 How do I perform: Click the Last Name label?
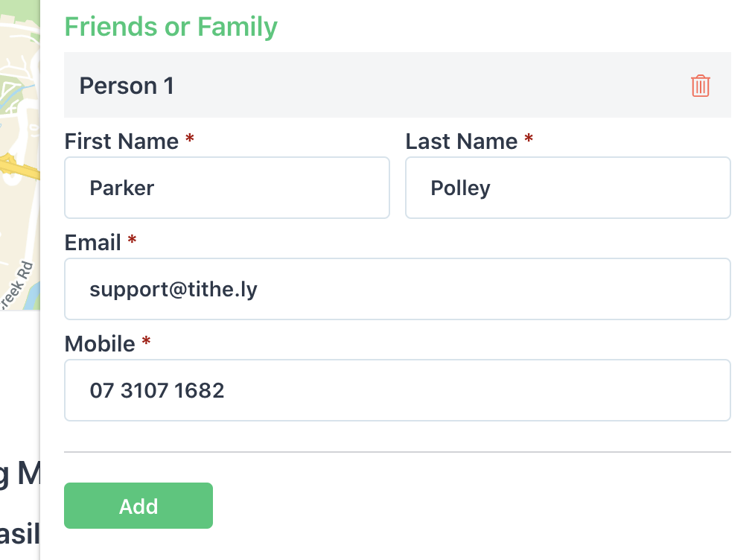click(x=462, y=141)
